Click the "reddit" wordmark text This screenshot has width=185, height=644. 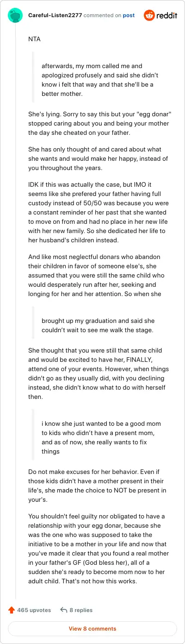[x=167, y=15]
